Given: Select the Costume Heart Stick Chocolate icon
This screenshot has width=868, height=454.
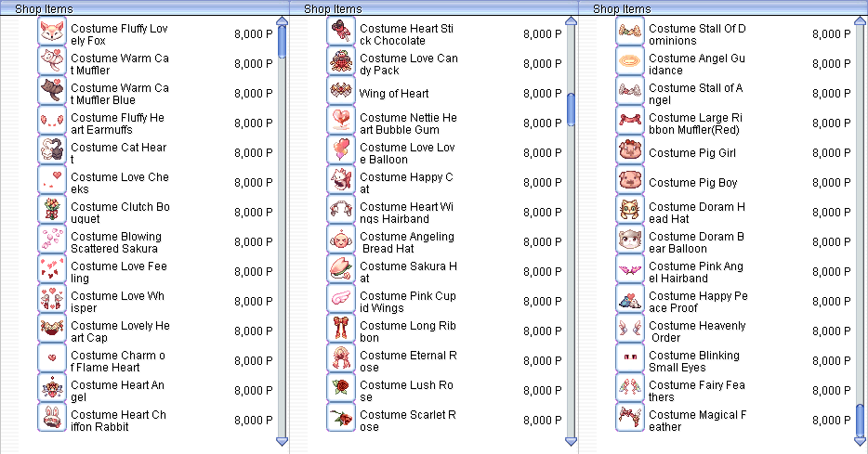Looking at the screenshot, I should [x=341, y=31].
